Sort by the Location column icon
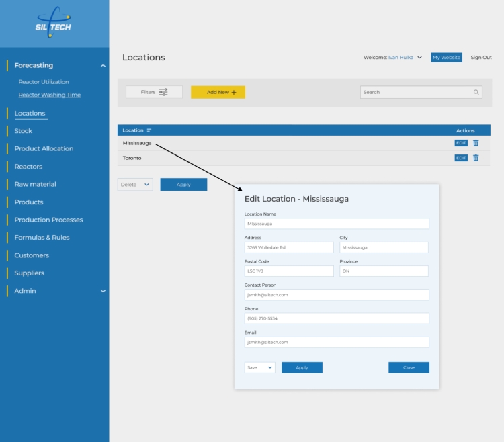 click(149, 130)
